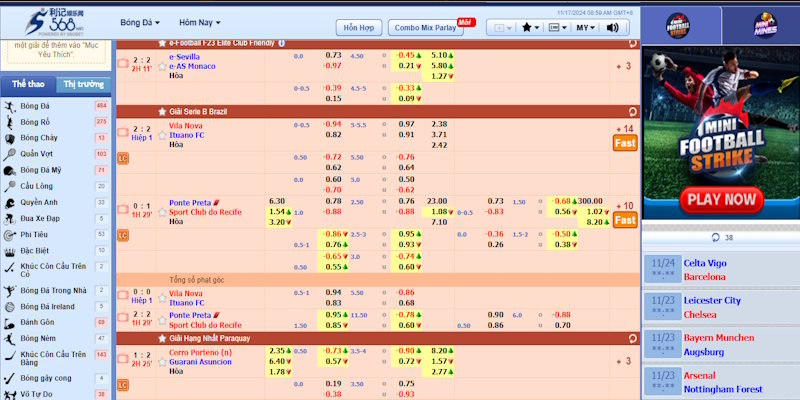800x400 pixels.
Task: Open the display layout dropdown
Action: click(x=557, y=28)
